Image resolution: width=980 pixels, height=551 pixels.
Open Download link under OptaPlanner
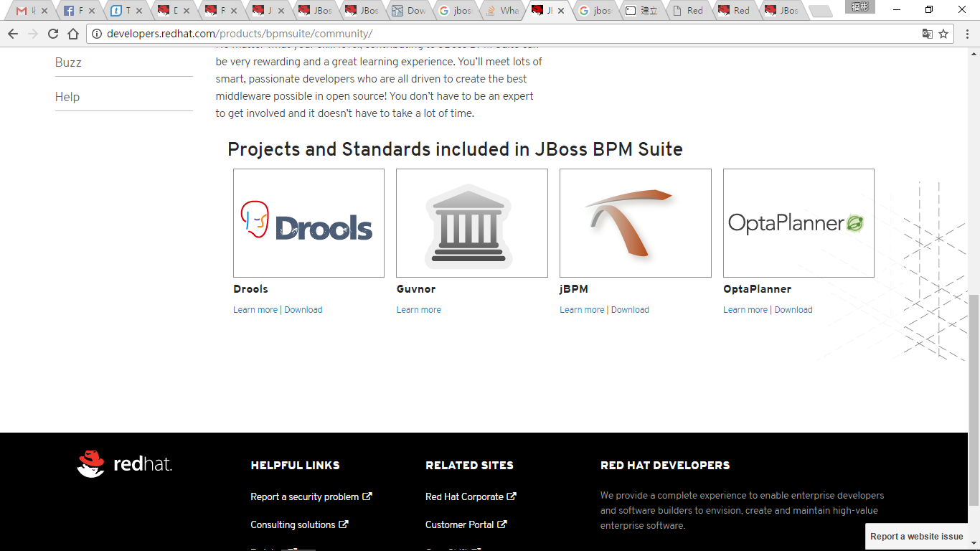point(793,310)
